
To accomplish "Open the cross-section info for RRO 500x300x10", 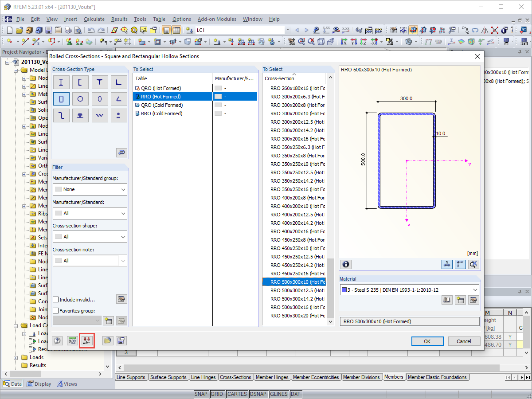I will (x=345, y=264).
